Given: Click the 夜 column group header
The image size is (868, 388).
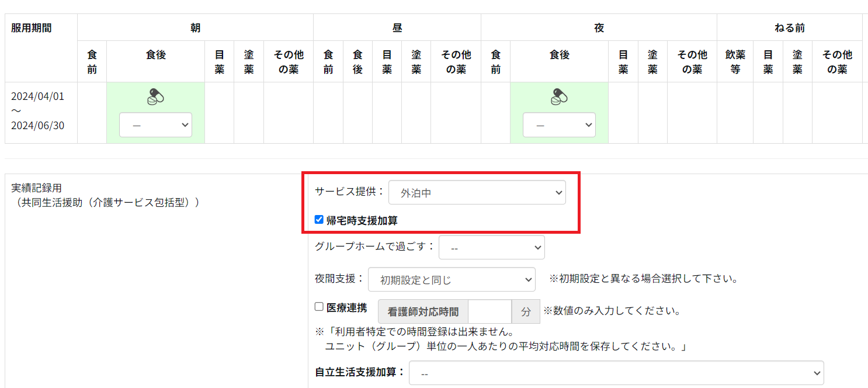Looking at the screenshot, I should 599,28.
